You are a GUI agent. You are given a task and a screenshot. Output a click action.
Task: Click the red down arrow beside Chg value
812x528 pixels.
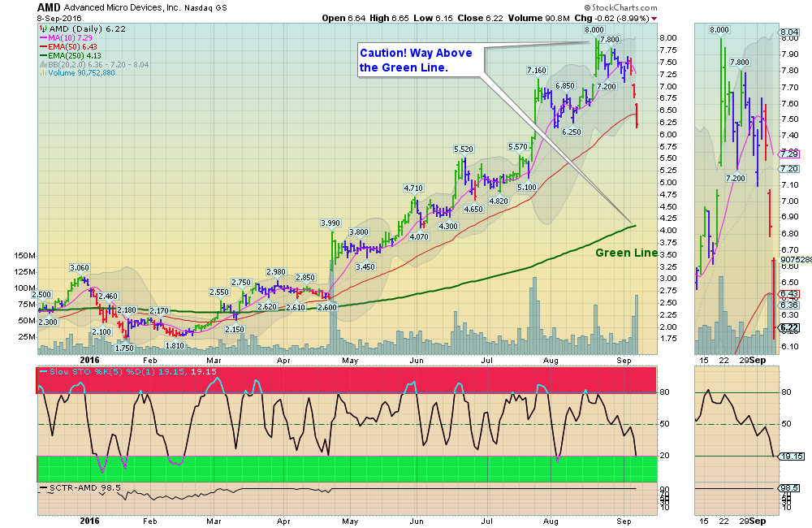tap(654, 19)
